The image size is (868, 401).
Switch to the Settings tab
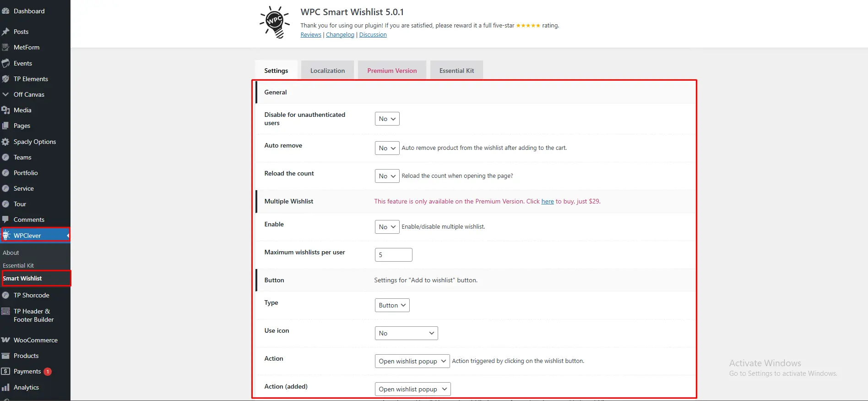[276, 71]
